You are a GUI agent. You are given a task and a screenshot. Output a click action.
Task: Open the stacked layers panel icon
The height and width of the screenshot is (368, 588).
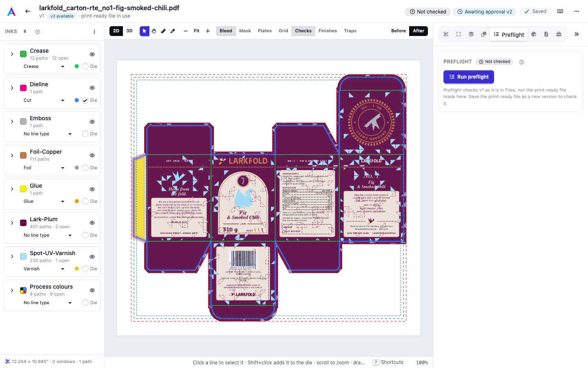coord(471,34)
